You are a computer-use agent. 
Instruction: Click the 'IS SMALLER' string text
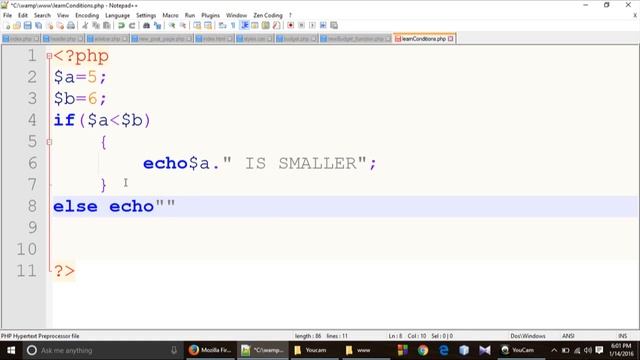coord(301,164)
